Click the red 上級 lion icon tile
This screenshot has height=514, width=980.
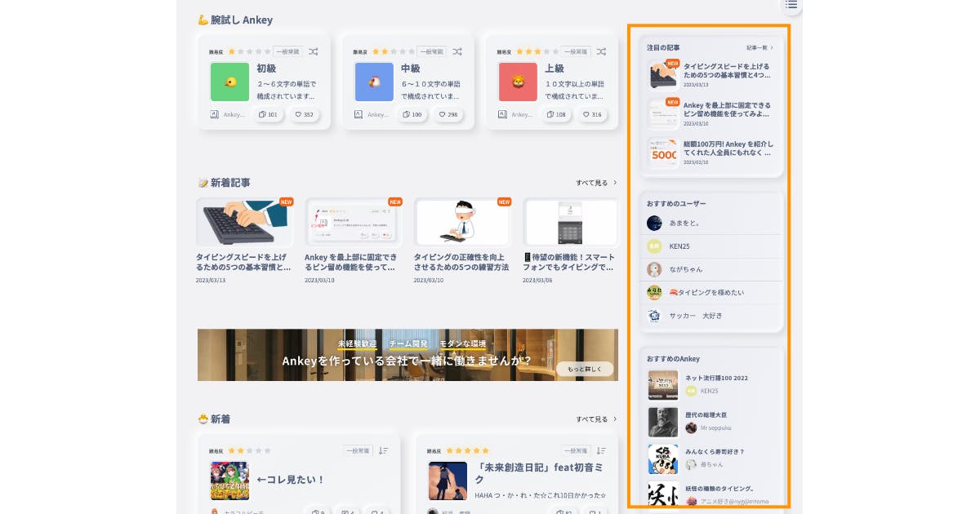[x=518, y=82]
